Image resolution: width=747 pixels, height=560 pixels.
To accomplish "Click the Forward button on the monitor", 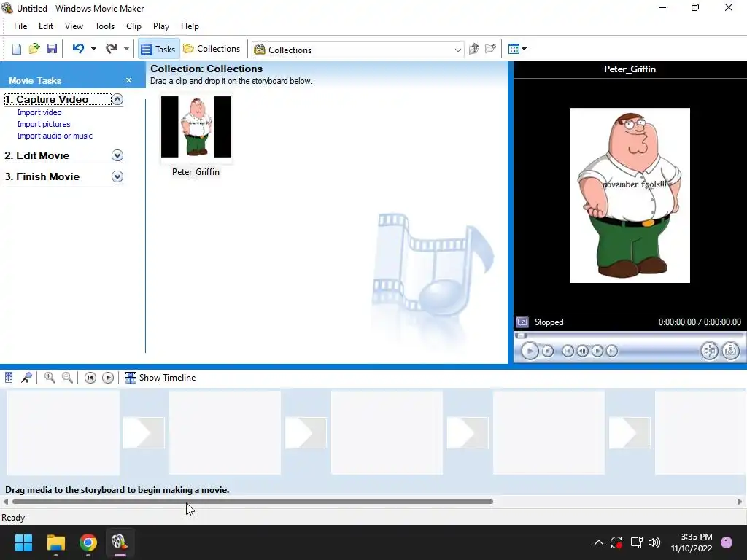I will tap(612, 351).
